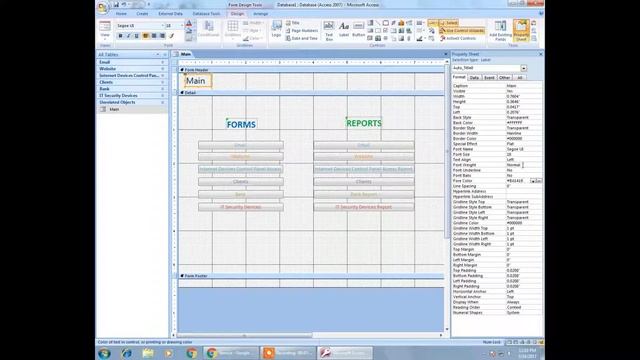Screen dimensions: 640x360
Task: Open the Home ribbon tab
Action: click(x=121, y=14)
